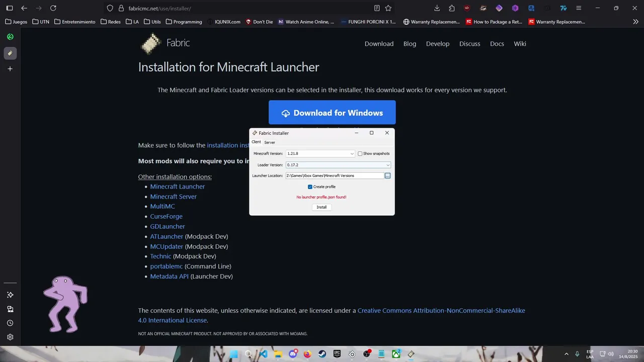Open the Entretenimiento bookmarks folder
The width and height of the screenshot is (644, 362).
(x=74, y=22)
